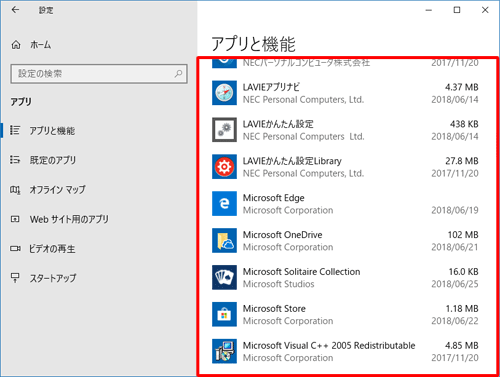Click the 1.18 MB Store size
Viewport: 500px width, 377px height.
point(462,309)
